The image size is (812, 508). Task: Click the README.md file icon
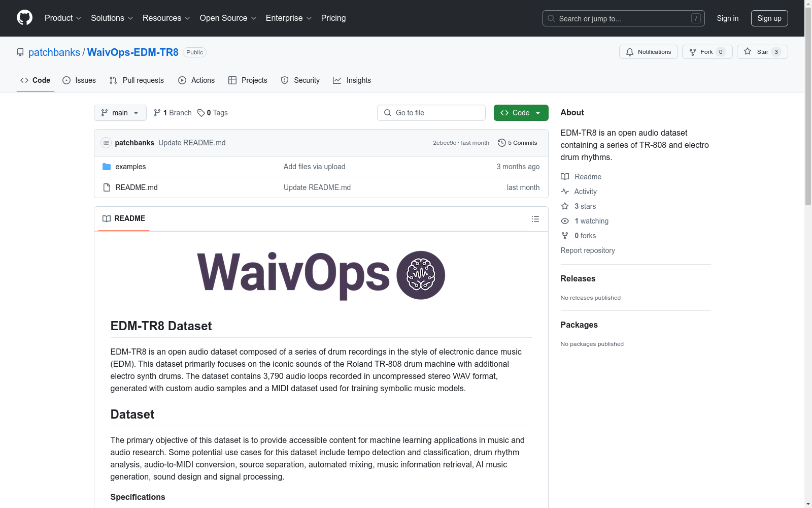click(107, 187)
